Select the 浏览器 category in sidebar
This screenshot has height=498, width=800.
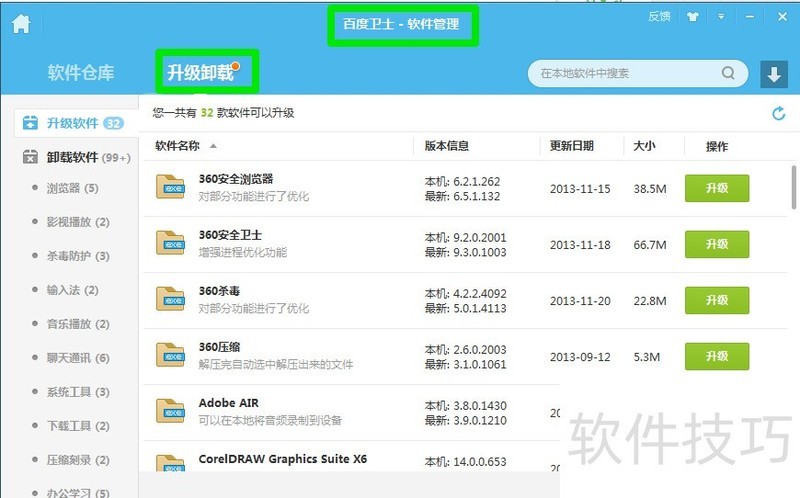72,188
